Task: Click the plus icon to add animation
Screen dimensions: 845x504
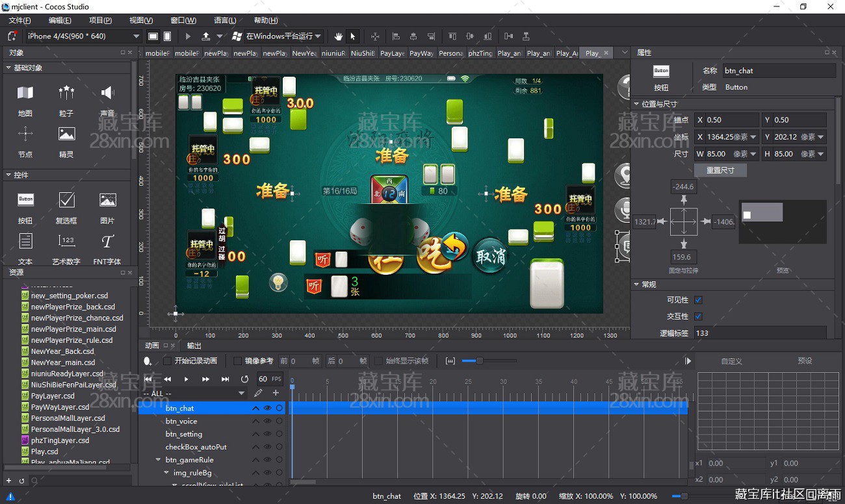Action: [x=276, y=393]
